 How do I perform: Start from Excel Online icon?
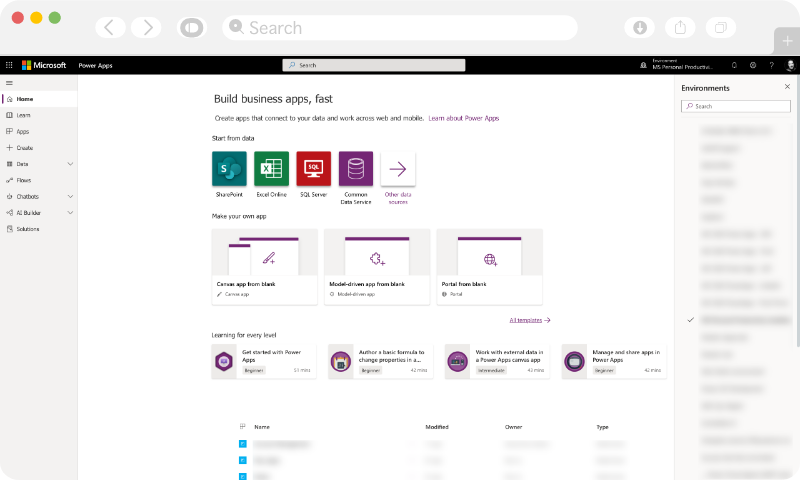[x=271, y=169]
